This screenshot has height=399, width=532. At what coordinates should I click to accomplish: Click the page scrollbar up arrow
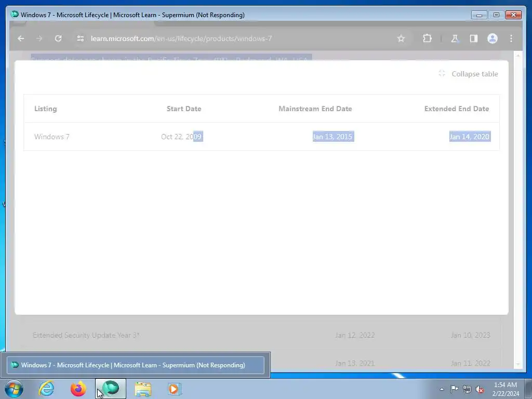click(x=518, y=55)
